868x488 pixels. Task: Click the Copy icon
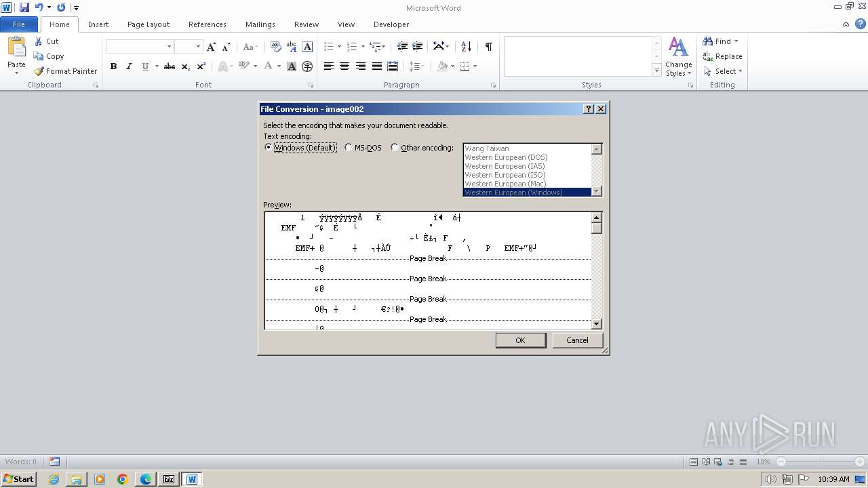[39, 56]
